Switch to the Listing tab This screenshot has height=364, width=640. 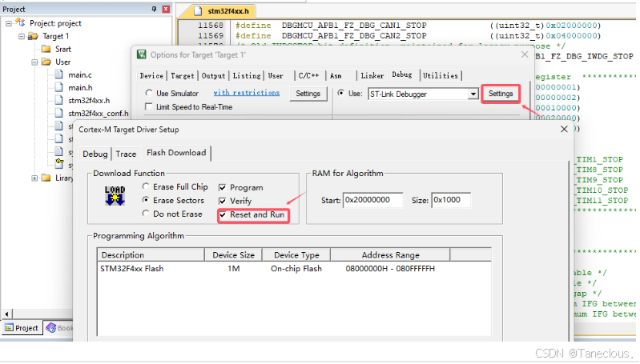(x=247, y=76)
